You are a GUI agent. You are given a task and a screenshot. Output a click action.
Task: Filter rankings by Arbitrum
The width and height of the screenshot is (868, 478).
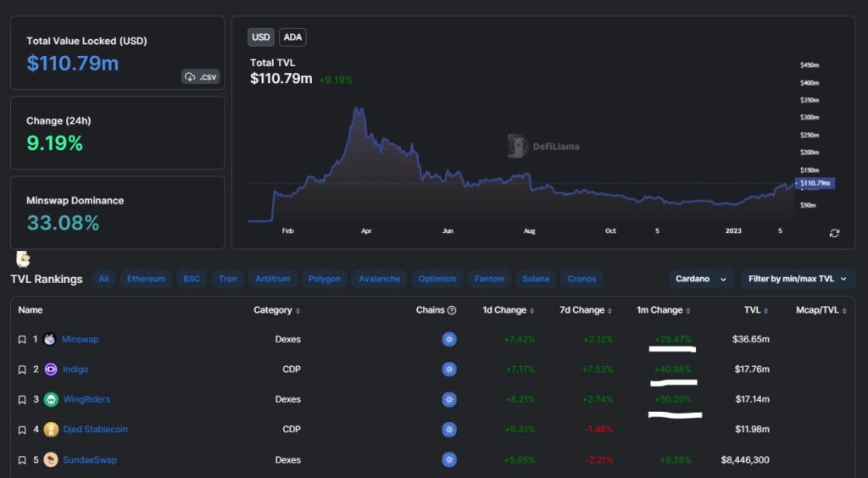(x=272, y=279)
